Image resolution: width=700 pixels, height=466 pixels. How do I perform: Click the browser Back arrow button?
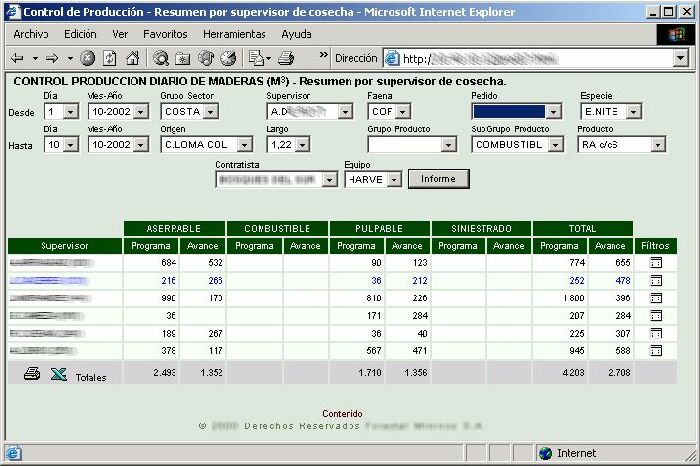19,58
